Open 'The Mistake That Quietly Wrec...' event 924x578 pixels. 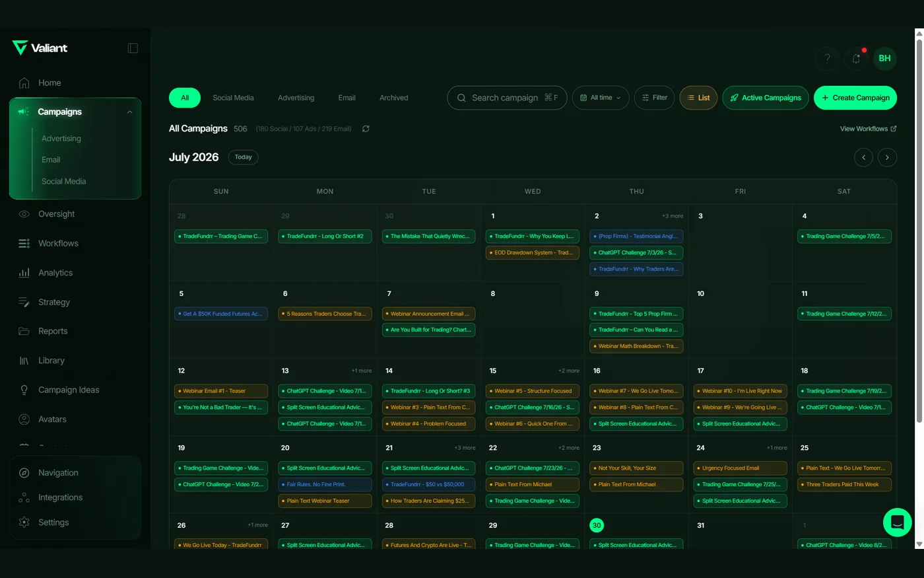coord(429,236)
